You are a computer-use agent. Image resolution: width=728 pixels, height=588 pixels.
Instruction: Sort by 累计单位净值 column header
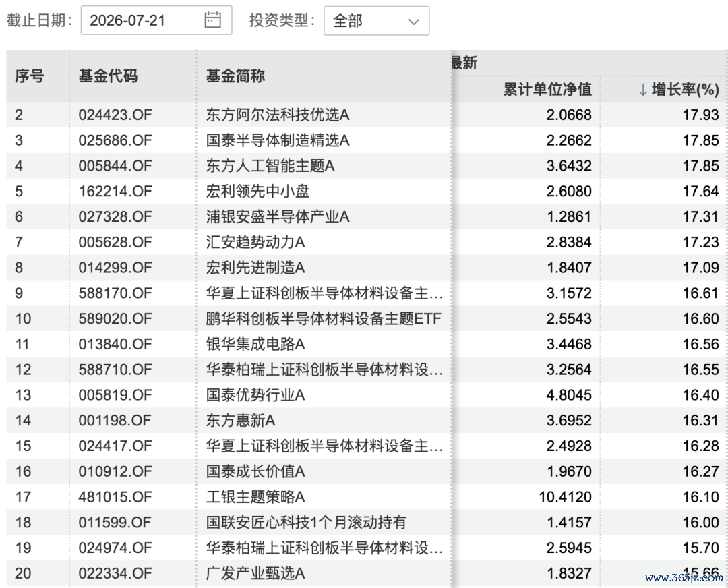(x=547, y=89)
